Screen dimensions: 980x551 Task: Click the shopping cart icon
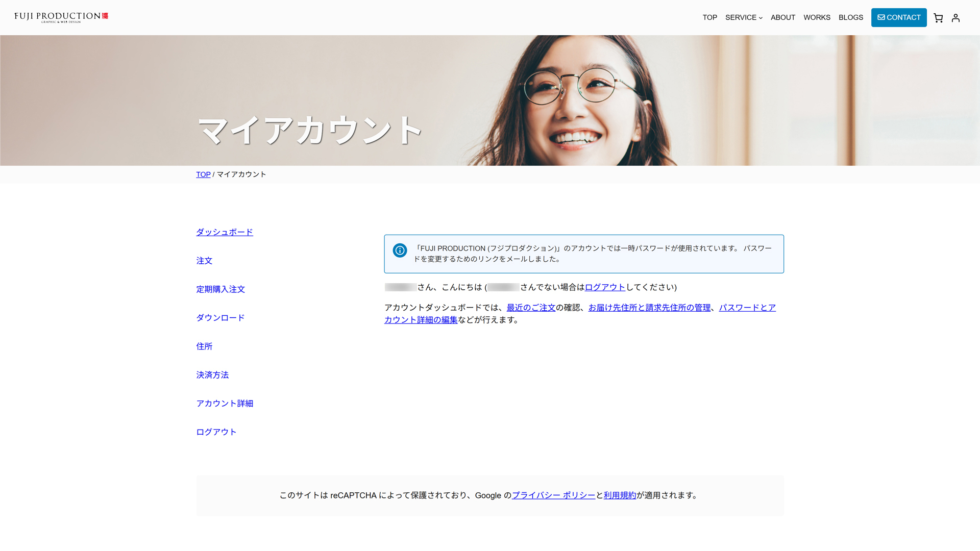[938, 17]
